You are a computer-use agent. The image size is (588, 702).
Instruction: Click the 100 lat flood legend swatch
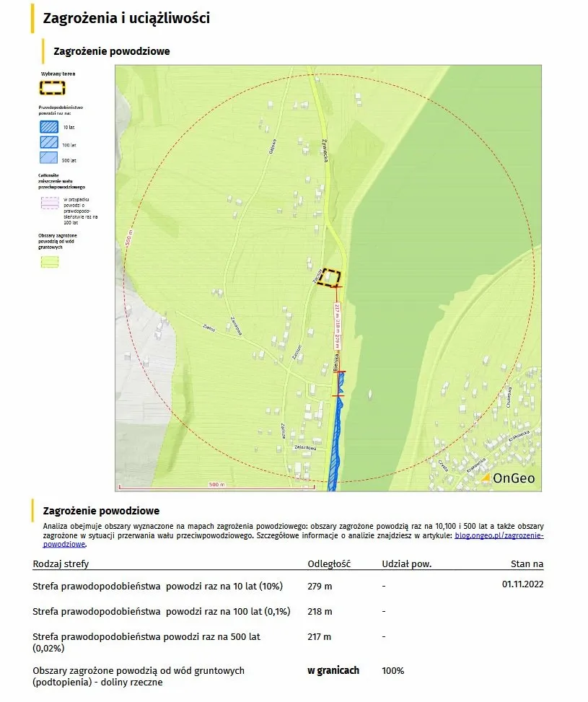click(49, 143)
